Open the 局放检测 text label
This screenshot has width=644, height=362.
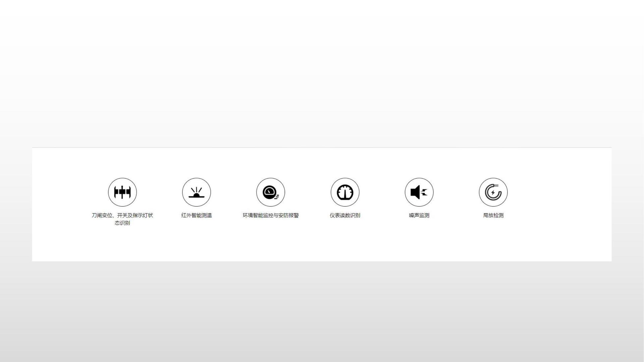coord(493,215)
